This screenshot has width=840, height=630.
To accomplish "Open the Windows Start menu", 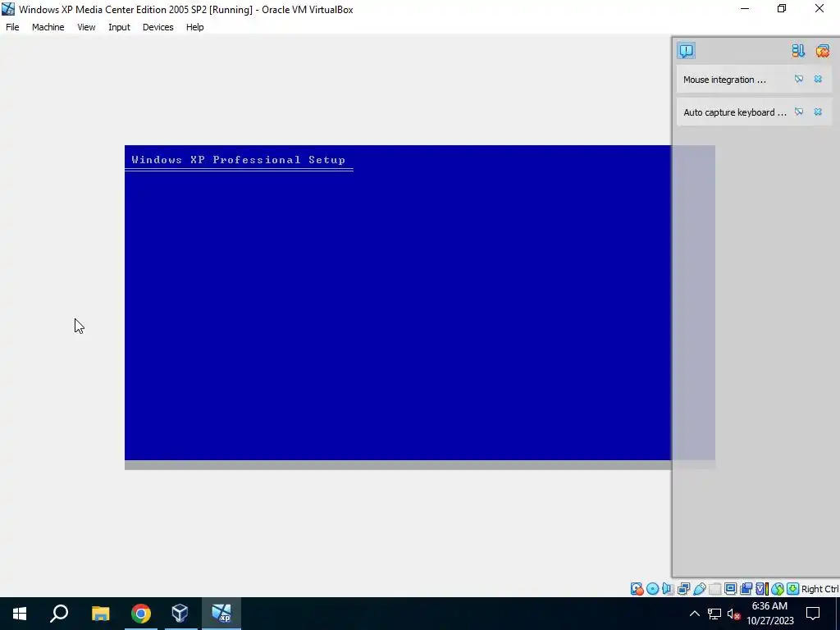I will click(x=20, y=614).
